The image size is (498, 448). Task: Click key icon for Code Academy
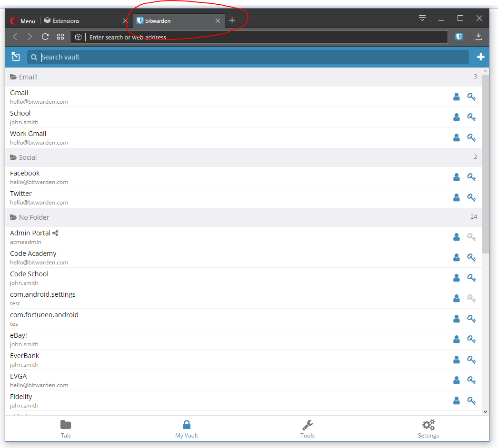pyautogui.click(x=471, y=257)
